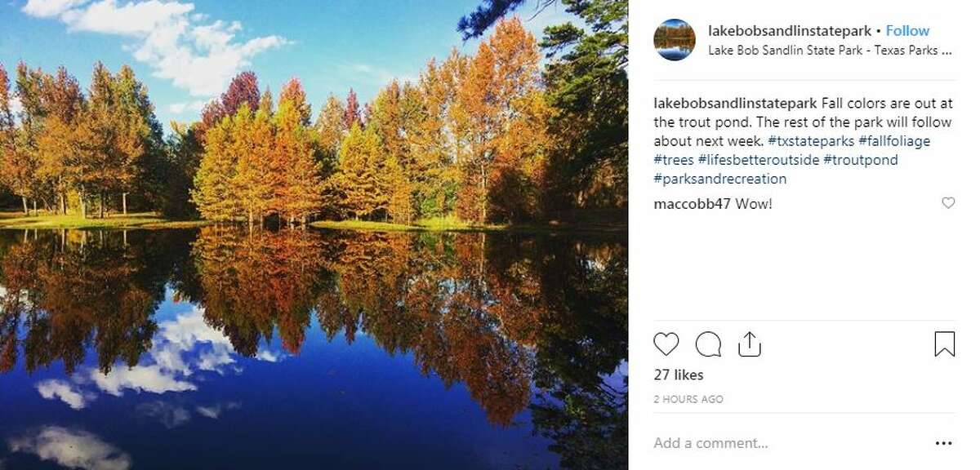Like the post with the heart icon
The height and width of the screenshot is (470, 980).
pyautogui.click(x=666, y=344)
